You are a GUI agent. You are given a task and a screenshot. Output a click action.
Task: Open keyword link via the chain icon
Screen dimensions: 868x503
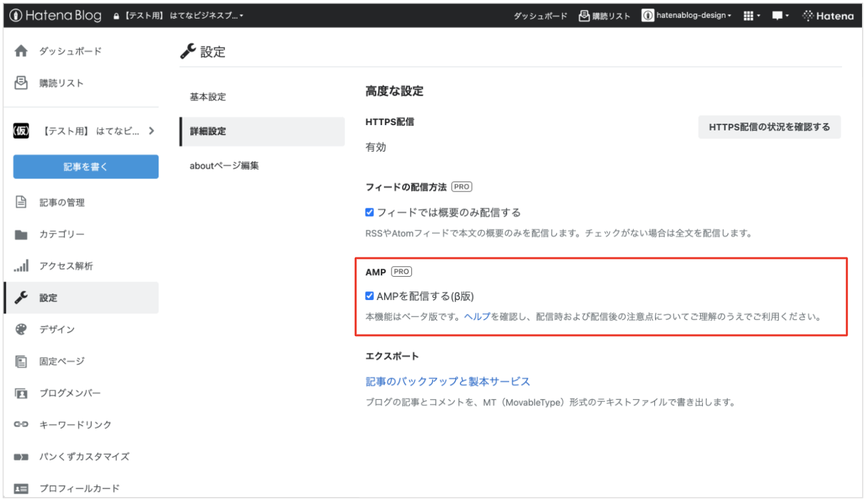point(21,424)
